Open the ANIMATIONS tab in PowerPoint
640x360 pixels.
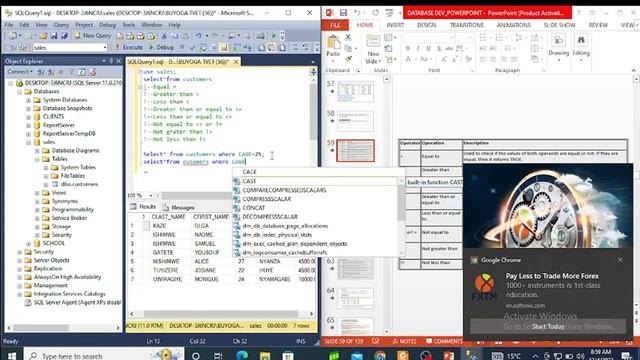pyautogui.click(x=513, y=25)
